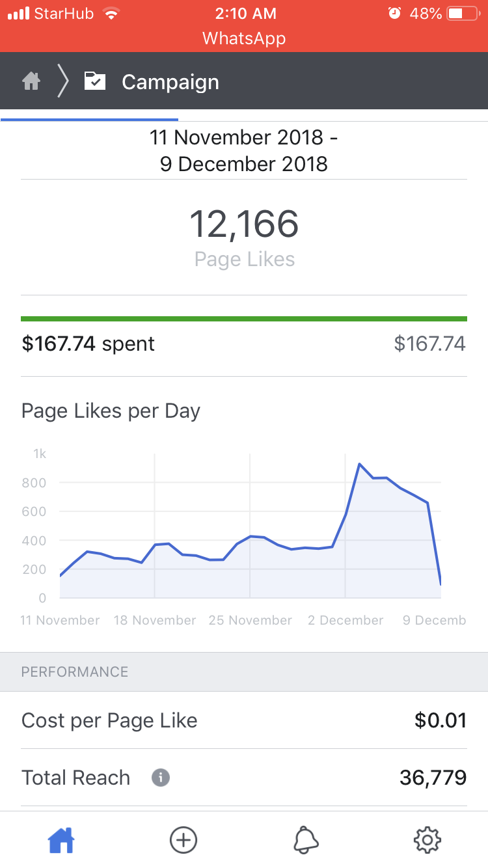
Task: Tap the Page Likes per Day heading
Action: click(111, 411)
